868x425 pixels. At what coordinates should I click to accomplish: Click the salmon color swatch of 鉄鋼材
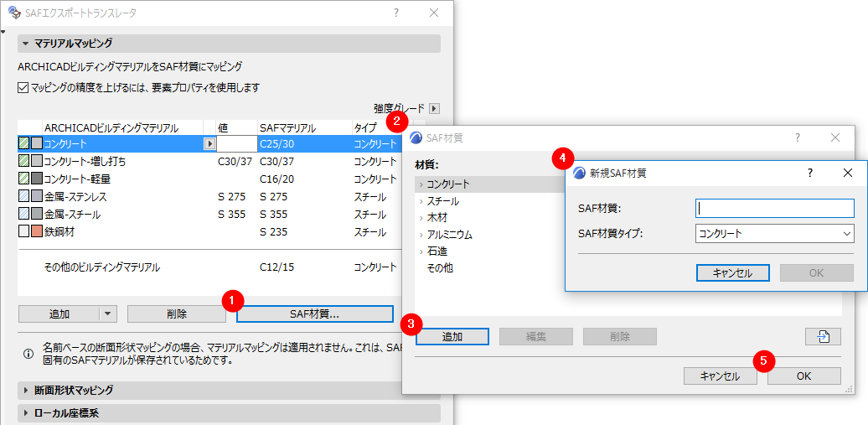pyautogui.click(x=37, y=232)
